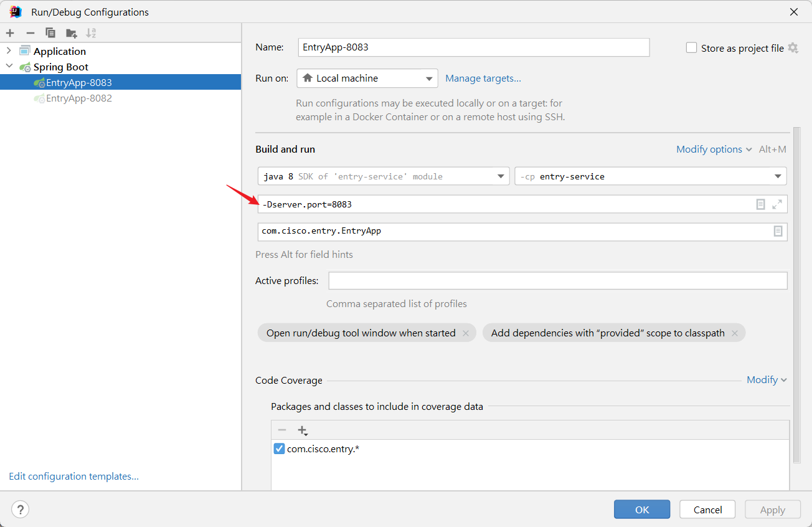Insert macros in VM options field
Viewport: 812px width, 527px height.
pos(760,204)
